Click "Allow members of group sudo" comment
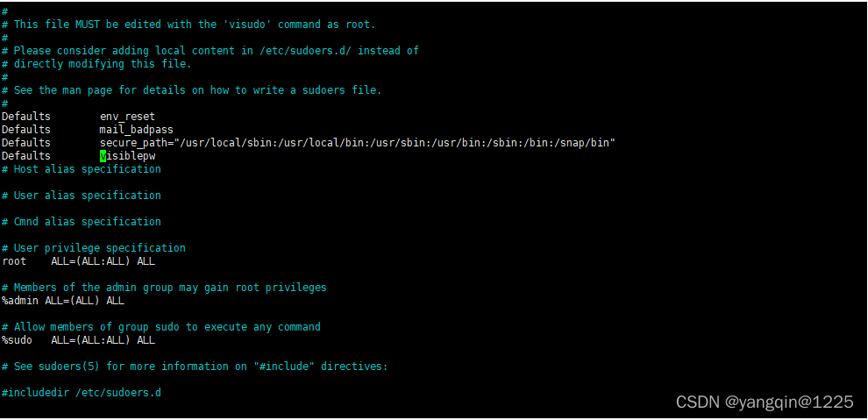Screen dimensions: 868x420 [x=94, y=327]
